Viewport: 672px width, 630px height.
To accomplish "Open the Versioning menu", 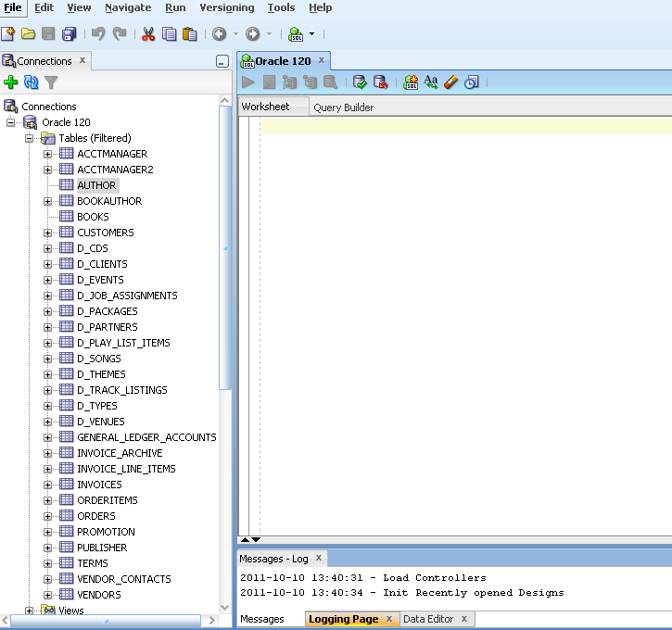I will coord(227,7).
